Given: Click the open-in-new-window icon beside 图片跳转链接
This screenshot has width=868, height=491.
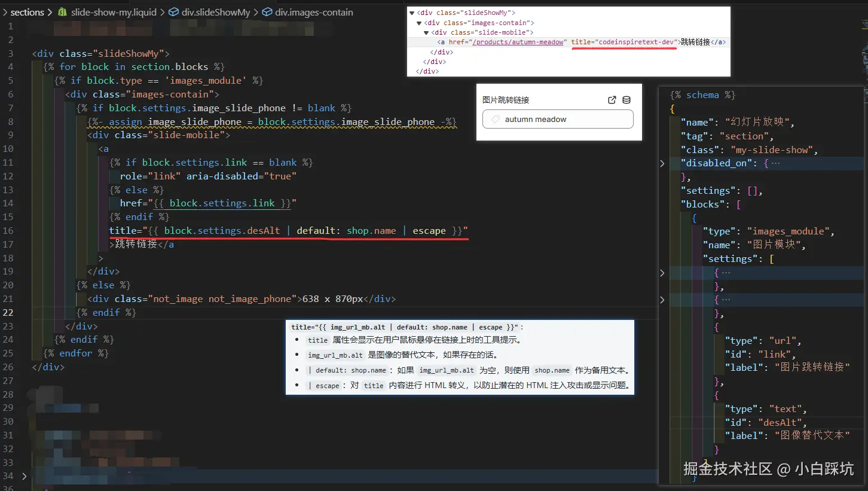Looking at the screenshot, I should point(612,100).
